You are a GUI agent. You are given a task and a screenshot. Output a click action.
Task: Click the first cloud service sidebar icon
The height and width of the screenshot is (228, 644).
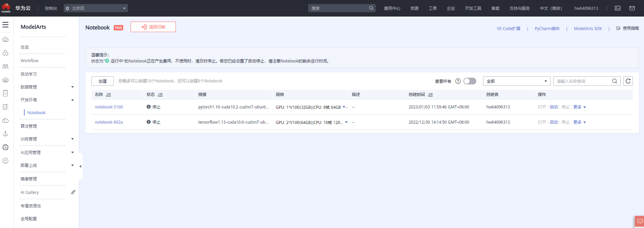click(5, 40)
